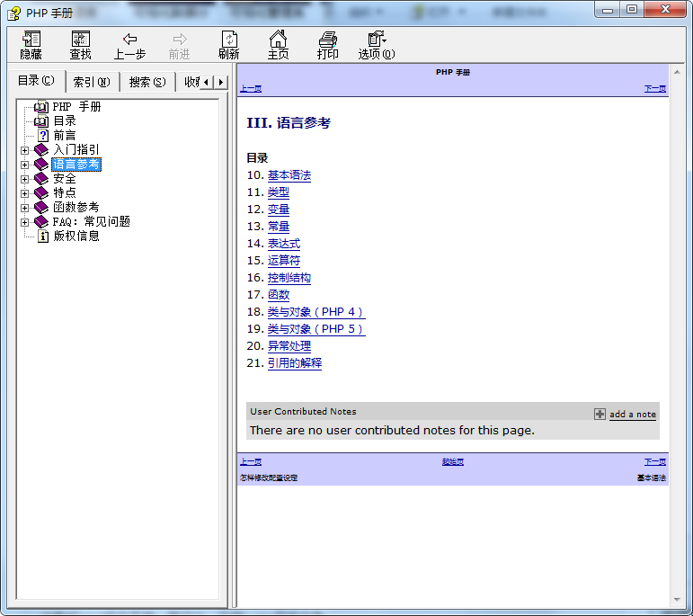The height and width of the screenshot is (616, 693).
Task: Click the 隐藏 (Hide) toolbar icon
Action: 31,39
